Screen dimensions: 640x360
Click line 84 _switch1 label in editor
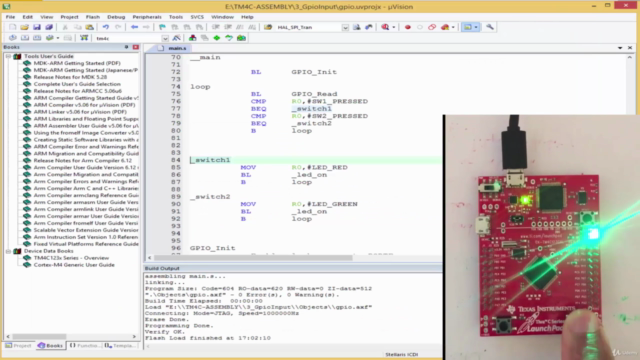coord(210,160)
